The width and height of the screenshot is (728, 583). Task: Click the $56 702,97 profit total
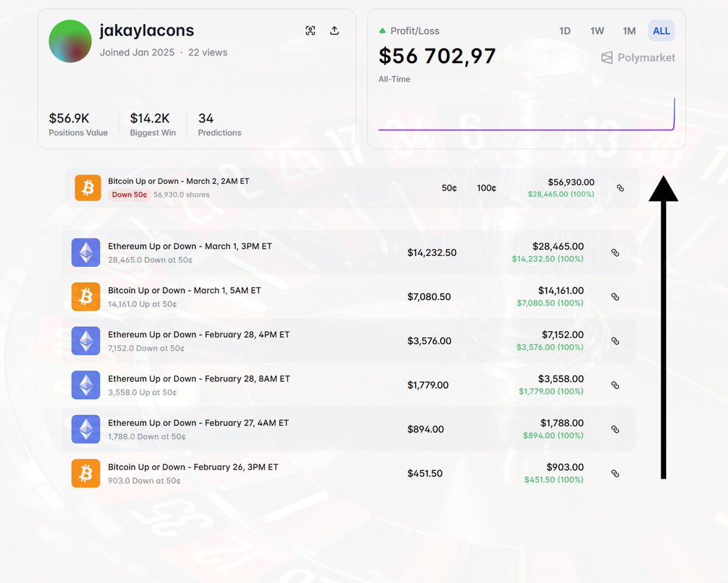(x=437, y=56)
